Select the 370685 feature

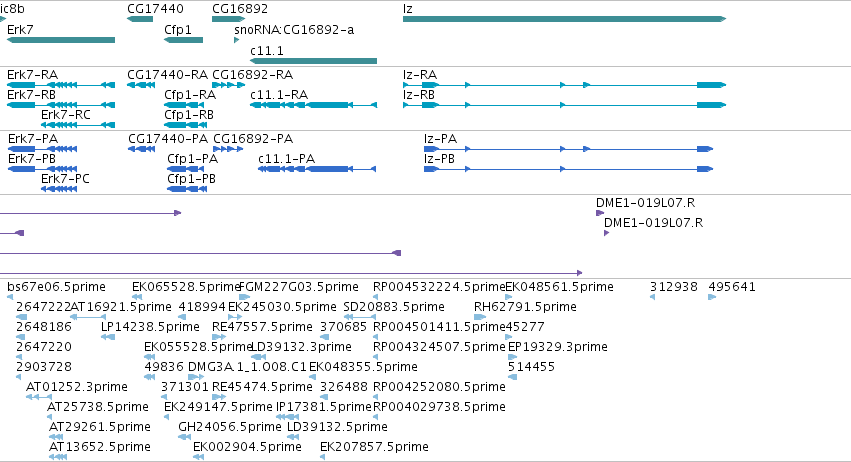pyautogui.click(x=324, y=338)
